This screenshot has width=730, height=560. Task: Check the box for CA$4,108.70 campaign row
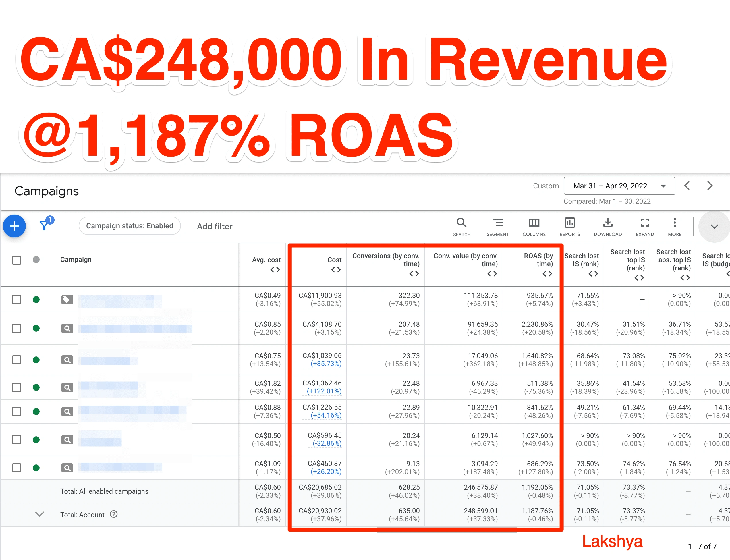click(x=17, y=328)
